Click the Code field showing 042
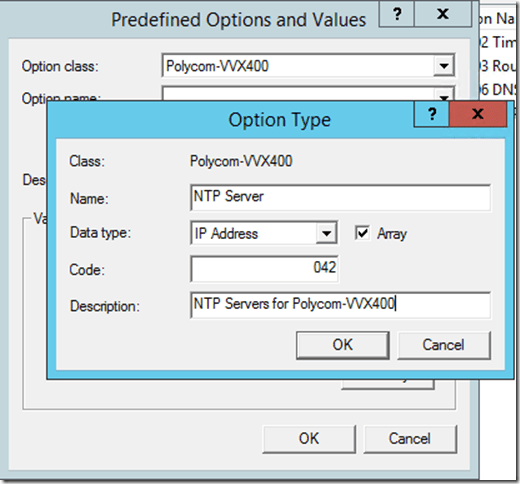The width and height of the screenshot is (520, 484). point(265,269)
